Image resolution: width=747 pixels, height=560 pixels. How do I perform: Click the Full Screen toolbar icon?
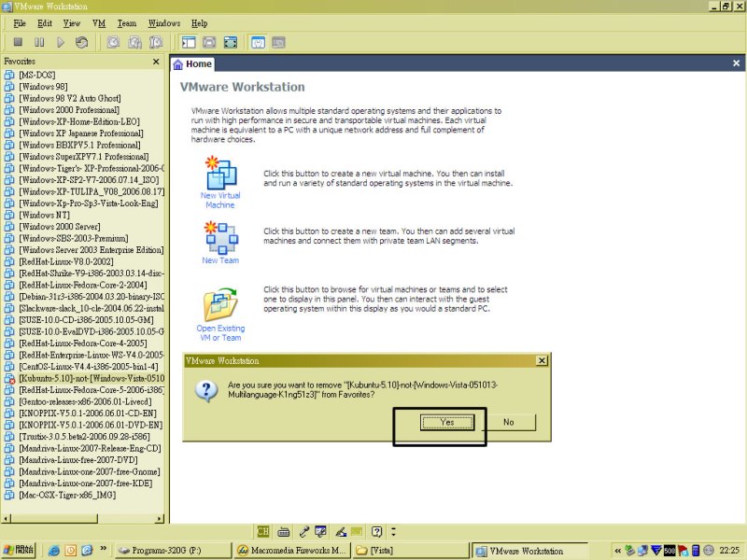tap(231, 42)
